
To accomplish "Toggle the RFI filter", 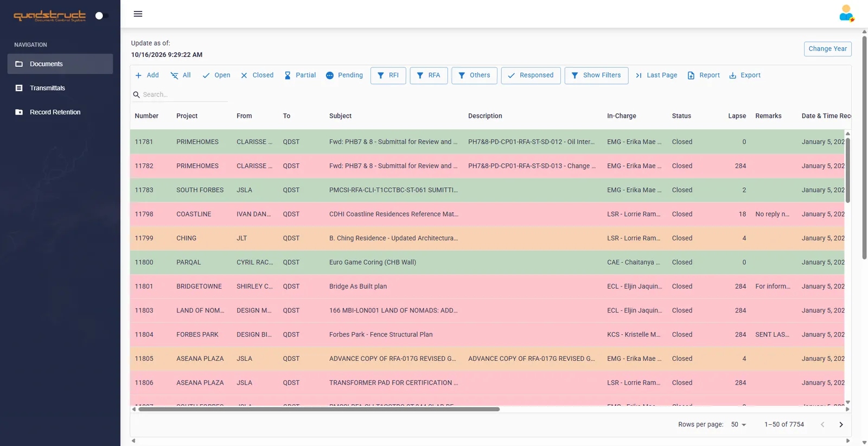I will 388,75.
